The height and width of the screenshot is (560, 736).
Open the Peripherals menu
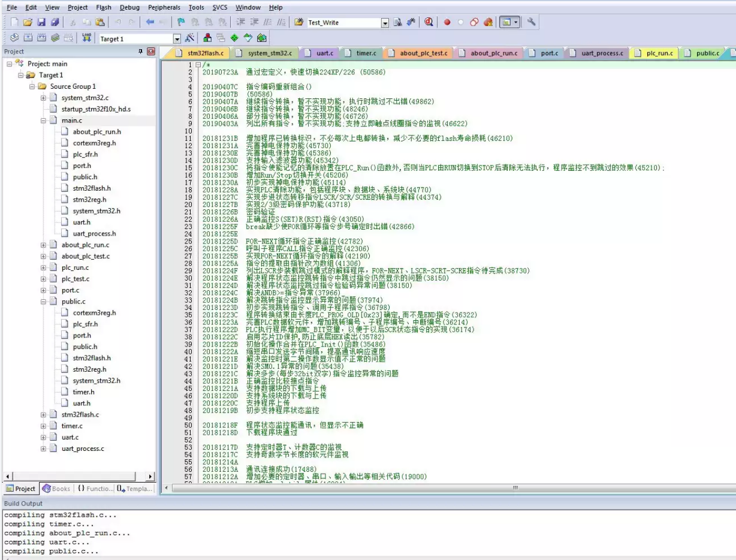coord(164,7)
